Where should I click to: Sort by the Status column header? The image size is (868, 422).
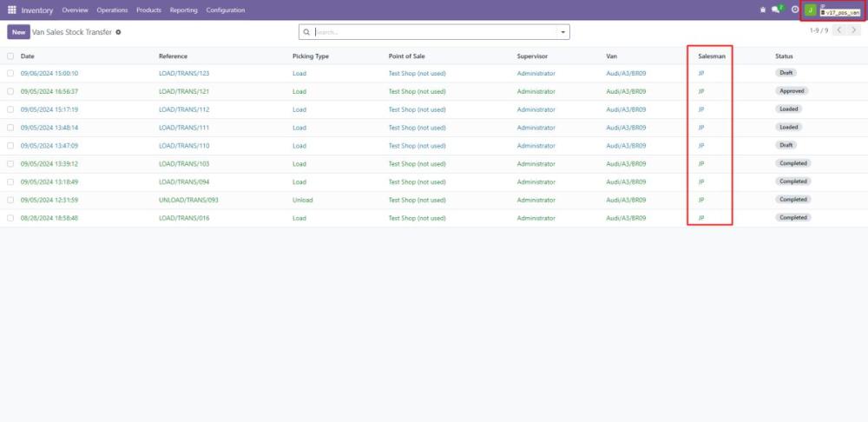(x=784, y=56)
